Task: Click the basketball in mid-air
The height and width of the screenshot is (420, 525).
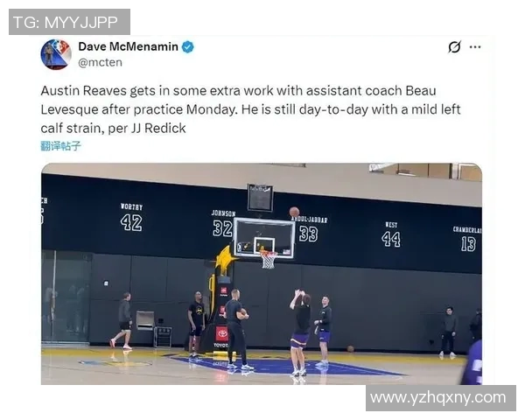Action: click(294, 212)
